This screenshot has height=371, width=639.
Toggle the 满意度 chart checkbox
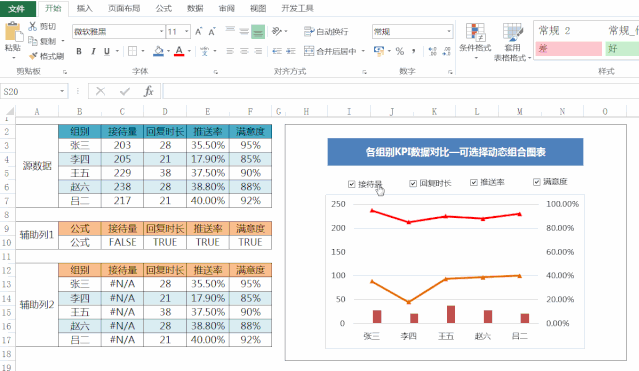click(x=537, y=182)
